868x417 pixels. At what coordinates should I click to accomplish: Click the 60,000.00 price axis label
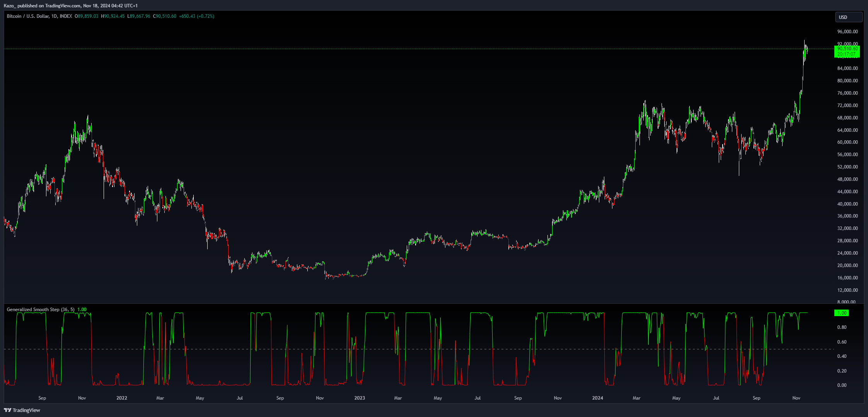coord(848,142)
